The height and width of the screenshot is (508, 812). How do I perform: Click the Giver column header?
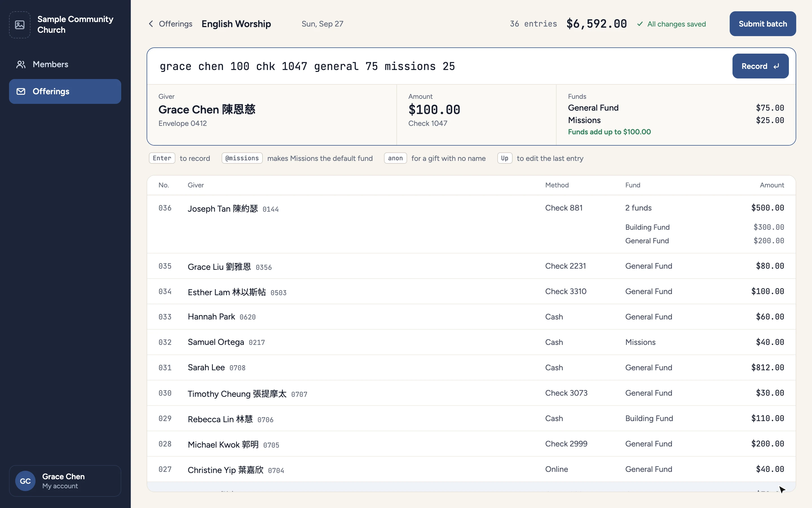pos(196,185)
